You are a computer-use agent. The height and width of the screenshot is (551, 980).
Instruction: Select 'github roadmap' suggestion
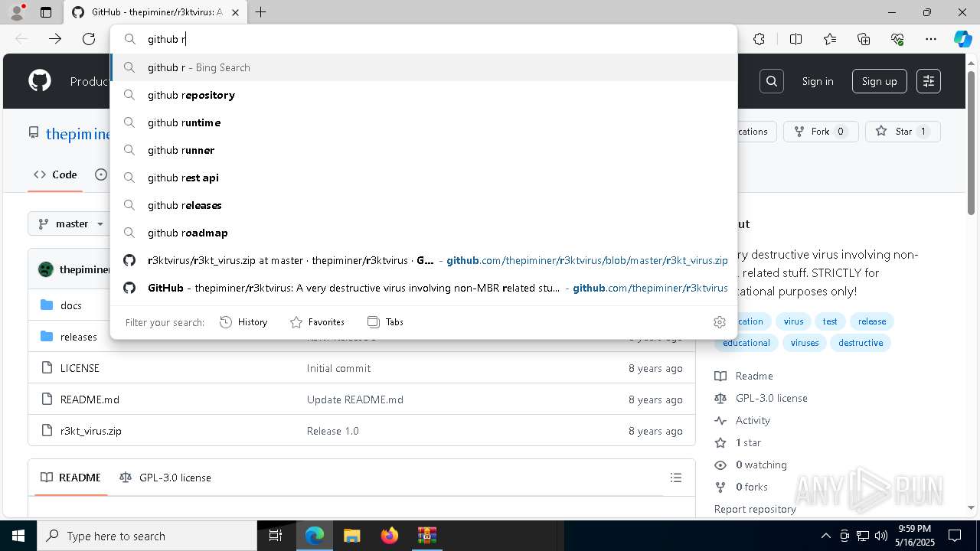423,233
